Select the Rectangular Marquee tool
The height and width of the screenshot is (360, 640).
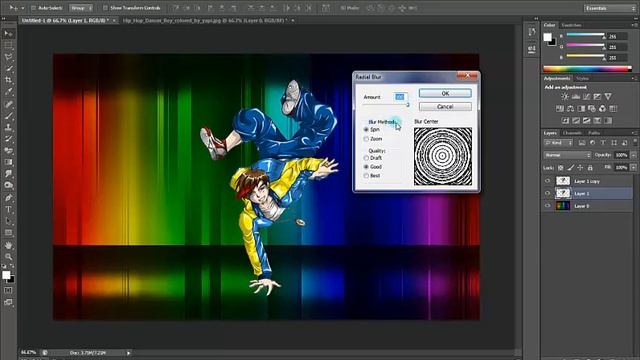[x=9, y=45]
